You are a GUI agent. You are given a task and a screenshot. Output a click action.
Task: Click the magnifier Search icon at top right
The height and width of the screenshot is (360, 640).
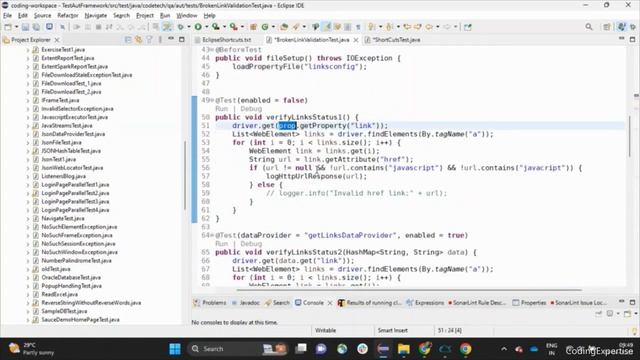point(589,27)
